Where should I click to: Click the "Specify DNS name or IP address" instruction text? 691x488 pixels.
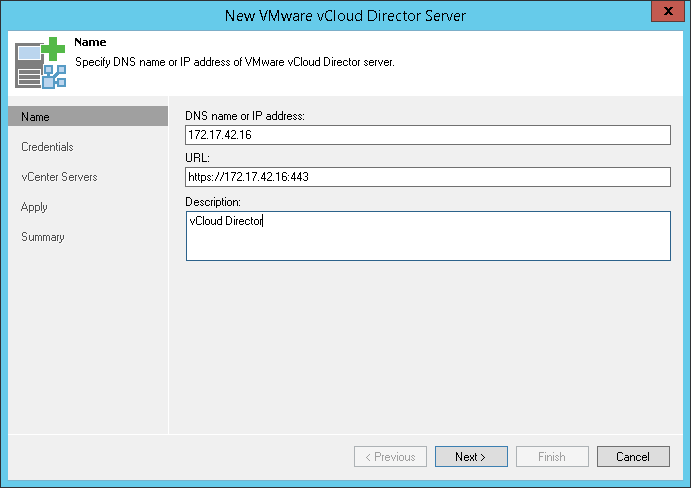[x=235, y=62]
